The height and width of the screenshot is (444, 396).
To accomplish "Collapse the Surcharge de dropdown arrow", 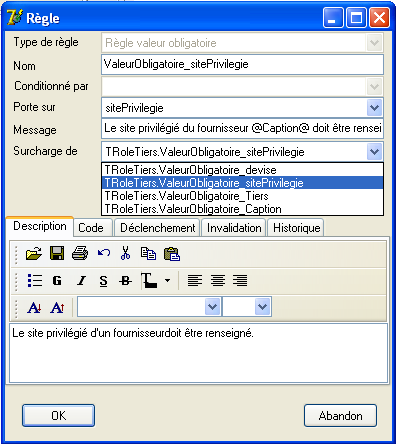I will tap(374, 152).
